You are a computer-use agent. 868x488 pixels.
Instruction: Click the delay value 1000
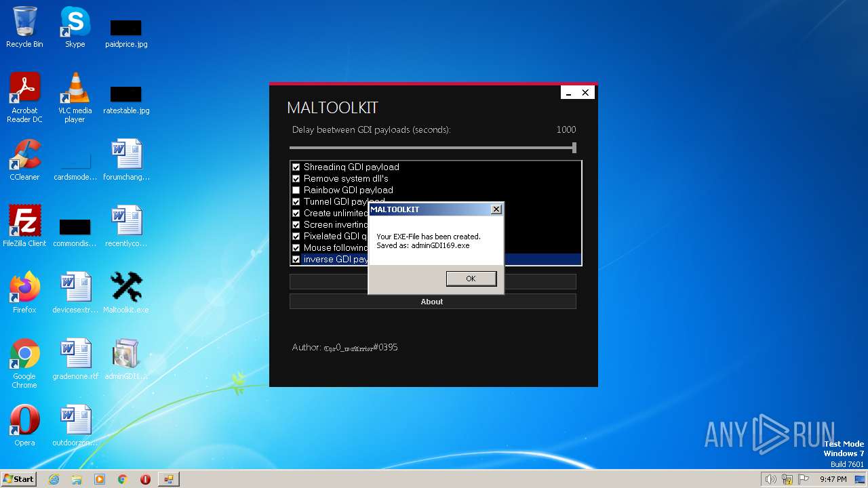(566, 129)
